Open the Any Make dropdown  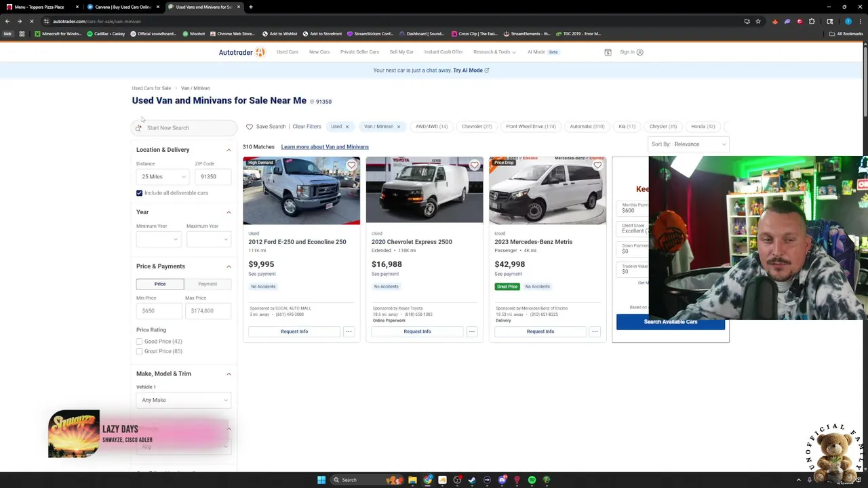(184, 400)
